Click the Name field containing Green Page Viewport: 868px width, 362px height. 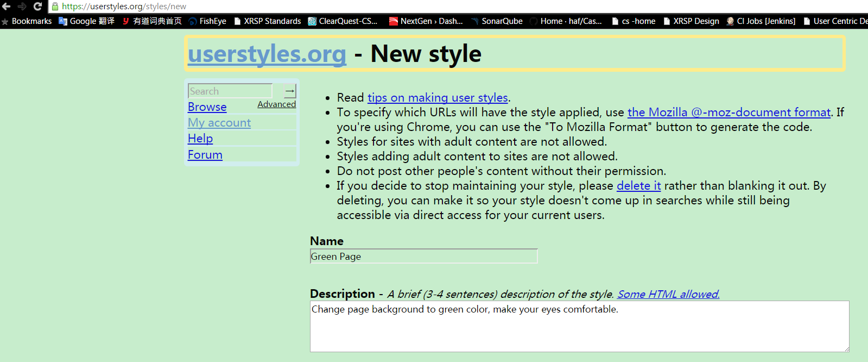(x=424, y=256)
